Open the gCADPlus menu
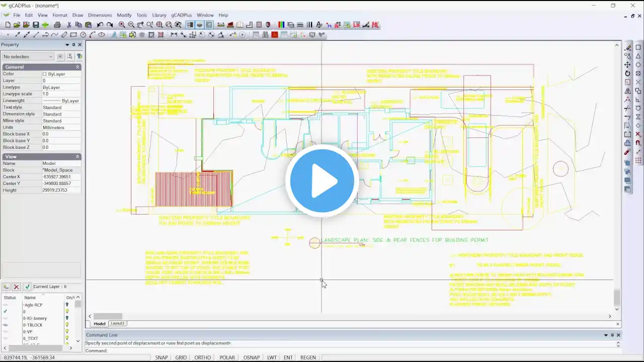Viewport: 644px width, 362px height. (182, 15)
